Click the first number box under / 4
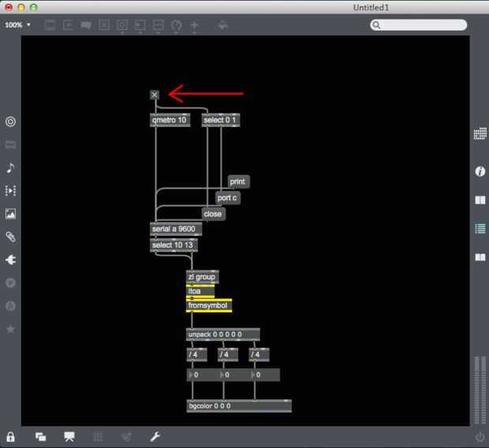 pyautogui.click(x=202, y=375)
